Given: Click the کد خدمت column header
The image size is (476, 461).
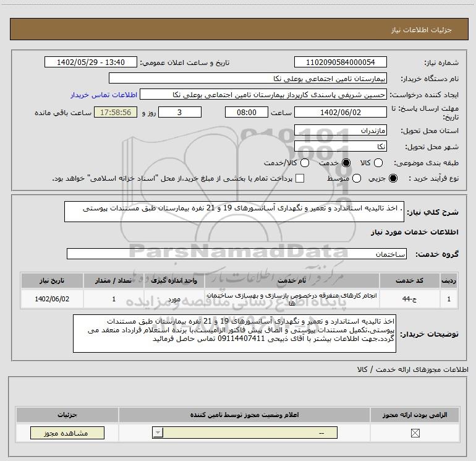Looking at the screenshot, I should (409, 280).
